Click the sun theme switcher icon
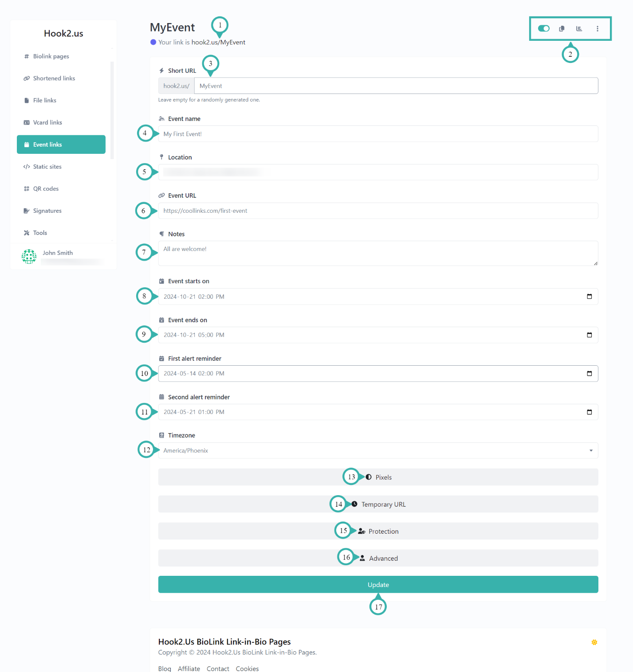Image resolution: width=633 pixels, height=672 pixels. [594, 642]
